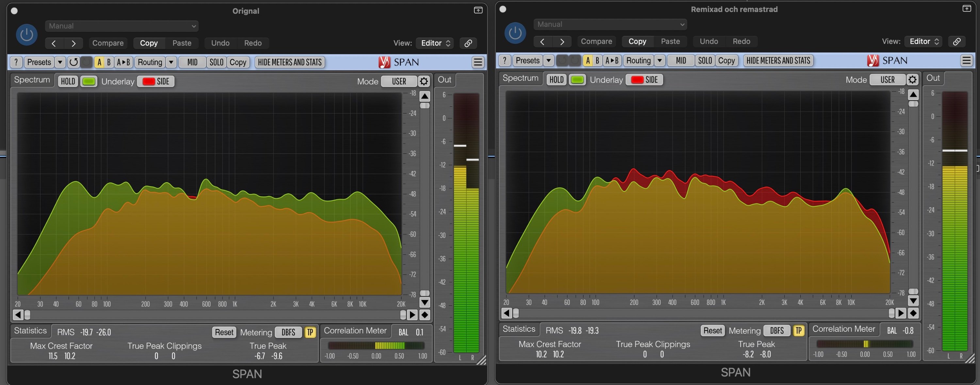The height and width of the screenshot is (385, 980).
Task: Open View Editor selector in Remixad window
Action: pyautogui.click(x=924, y=42)
